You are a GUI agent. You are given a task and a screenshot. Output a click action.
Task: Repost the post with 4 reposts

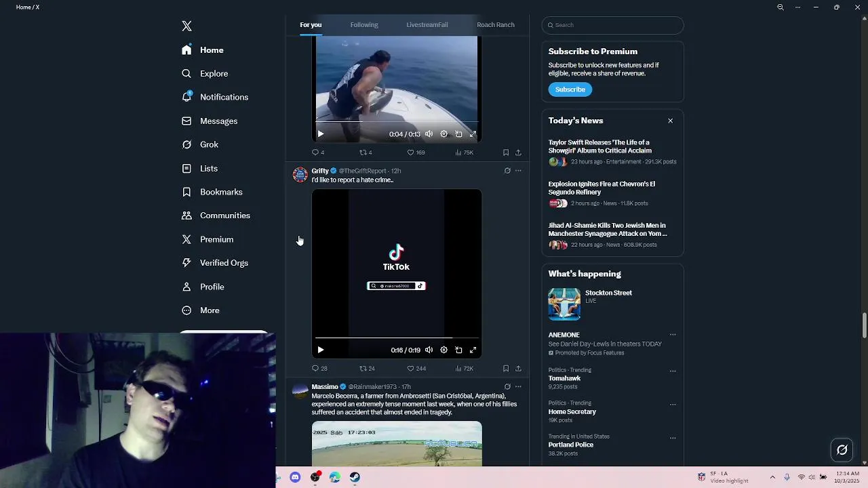[366, 152]
